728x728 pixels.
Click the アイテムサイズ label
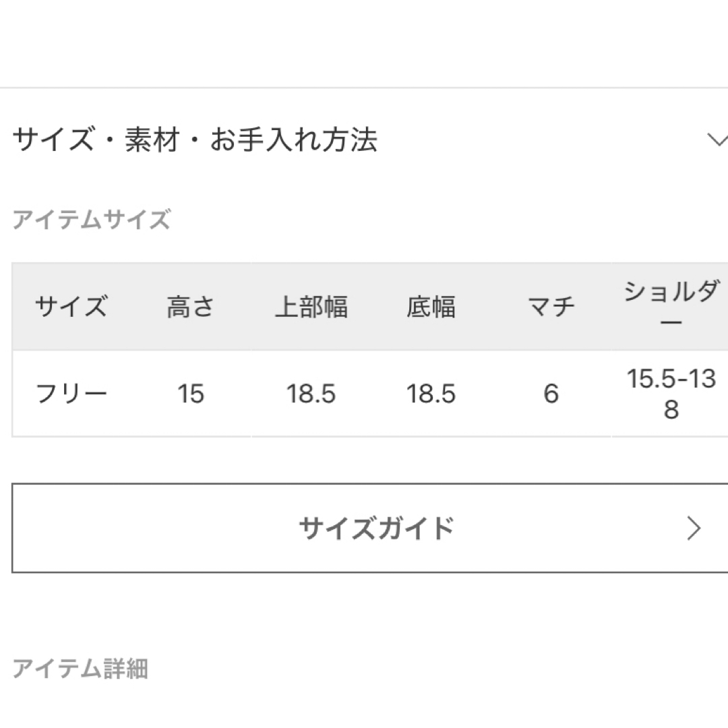pyautogui.click(x=92, y=220)
